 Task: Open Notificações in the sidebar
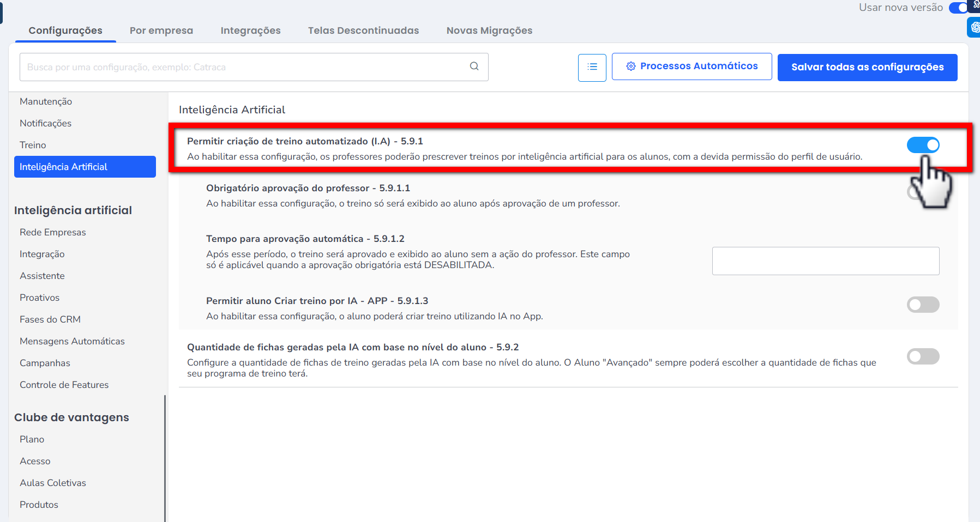point(46,123)
